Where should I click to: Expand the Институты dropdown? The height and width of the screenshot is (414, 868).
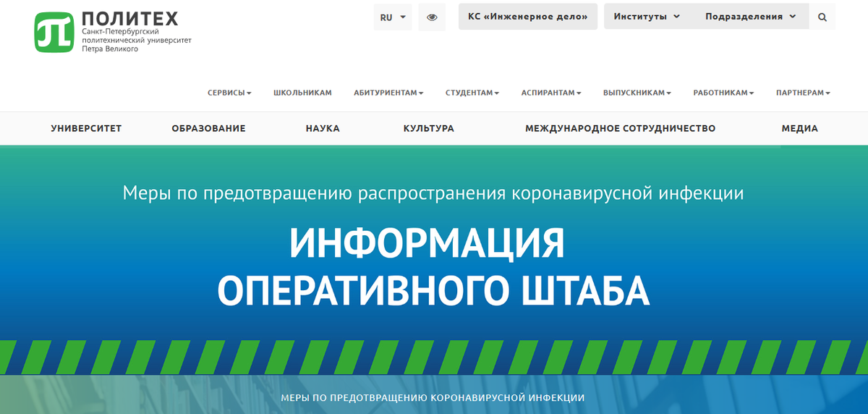[x=647, y=17]
